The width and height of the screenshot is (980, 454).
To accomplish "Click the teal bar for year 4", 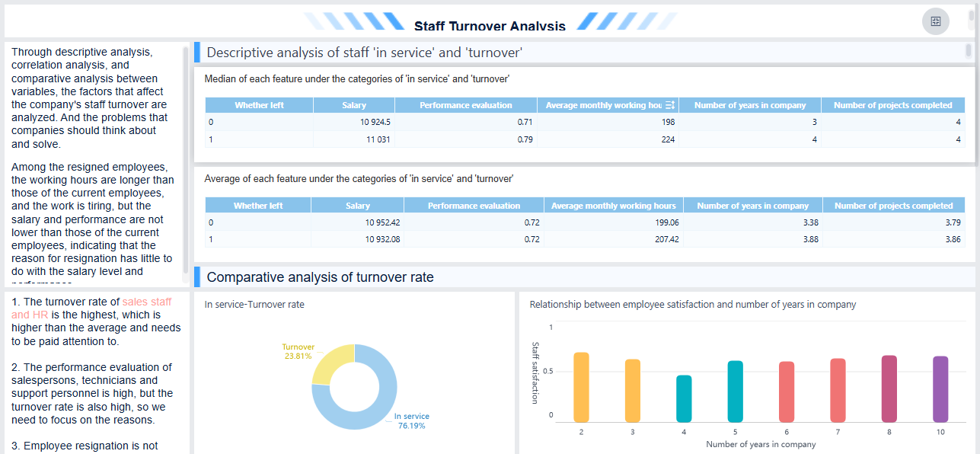I will pyautogui.click(x=684, y=398).
